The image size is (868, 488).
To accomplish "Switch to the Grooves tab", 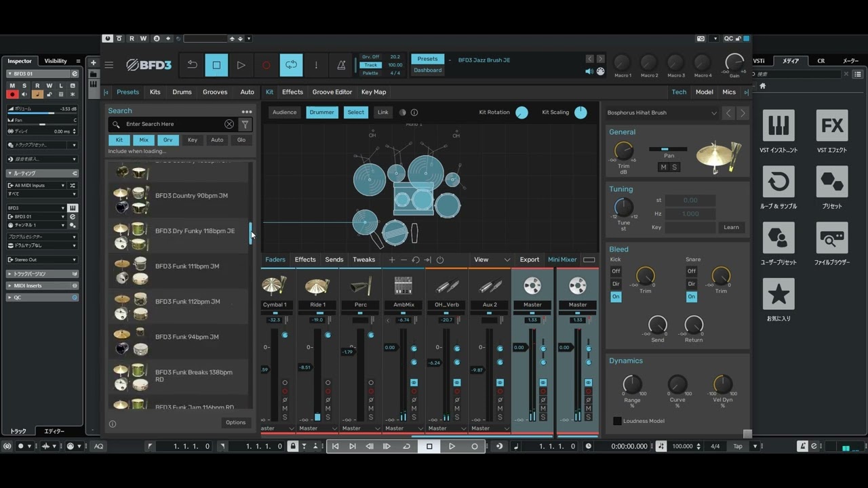I will (215, 92).
